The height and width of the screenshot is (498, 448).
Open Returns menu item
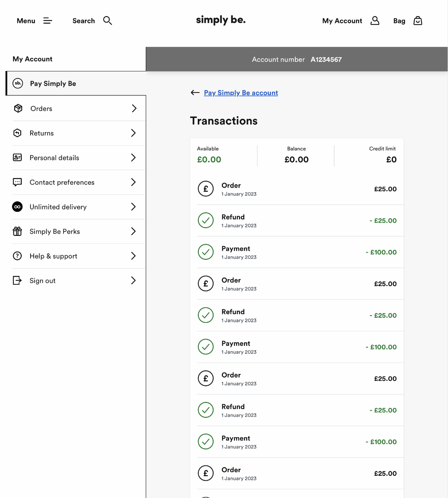[79, 133]
